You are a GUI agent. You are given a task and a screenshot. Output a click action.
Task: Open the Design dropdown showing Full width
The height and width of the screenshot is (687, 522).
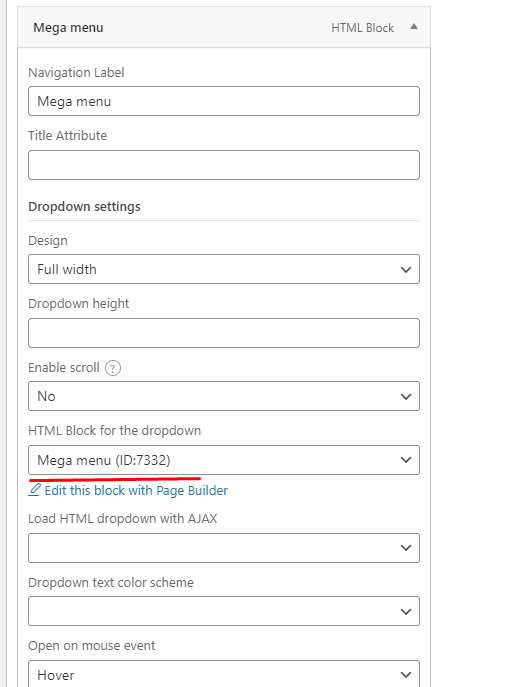(224, 269)
